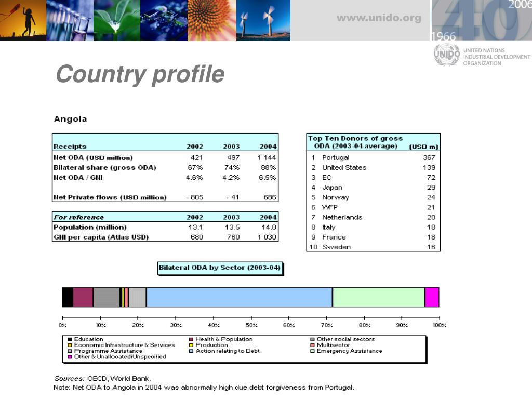Image resolution: width=532 pixels, height=399 pixels.
Task: Click the maroon Health & Population bar segment
Action: (83, 297)
